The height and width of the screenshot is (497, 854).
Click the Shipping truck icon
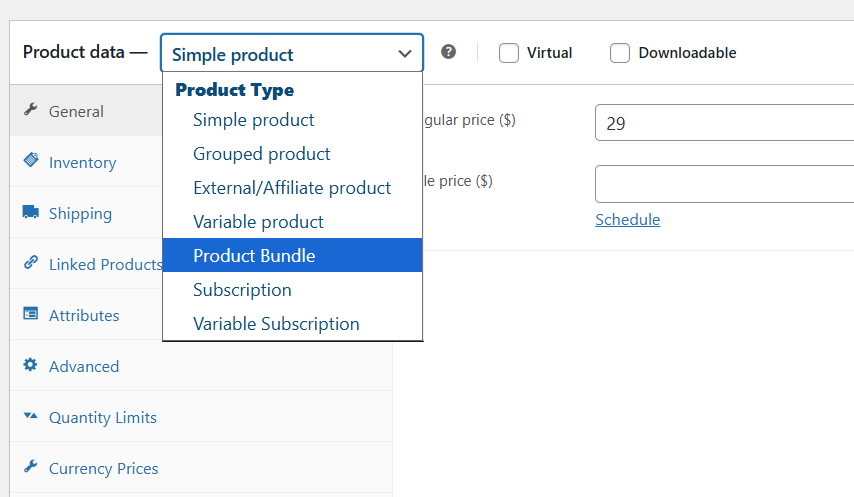[30, 211]
